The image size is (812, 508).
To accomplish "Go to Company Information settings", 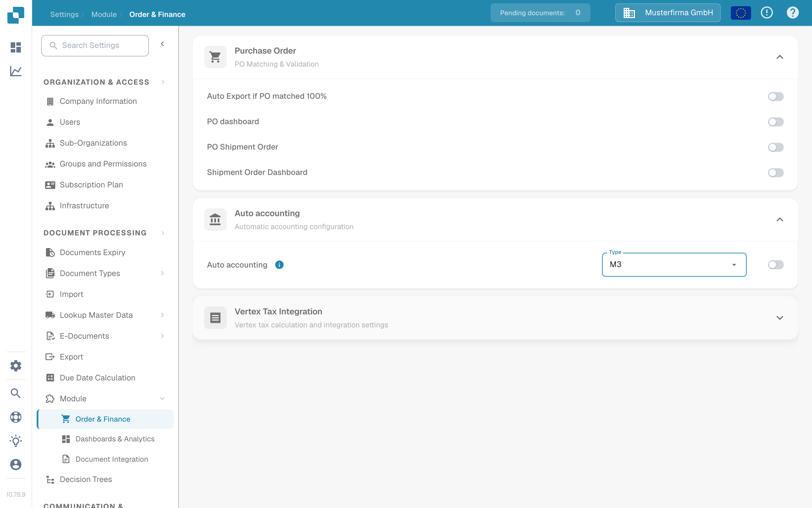I will coord(105,101).
